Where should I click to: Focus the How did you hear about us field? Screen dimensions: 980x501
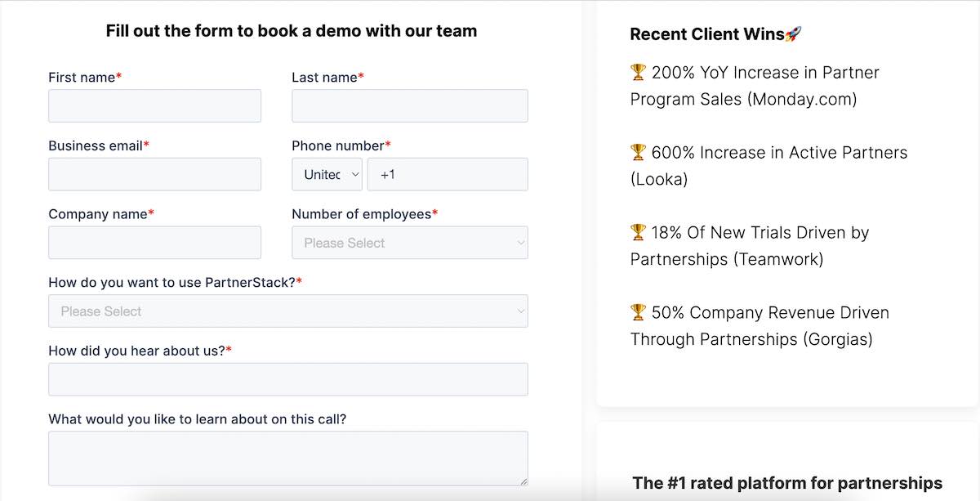[287, 379]
